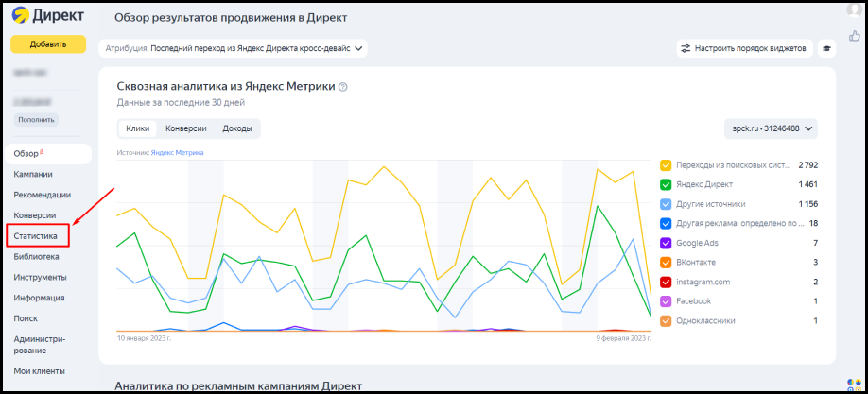Switch to the Конверсии chart tab
The height and width of the screenshot is (394, 868).
click(186, 128)
